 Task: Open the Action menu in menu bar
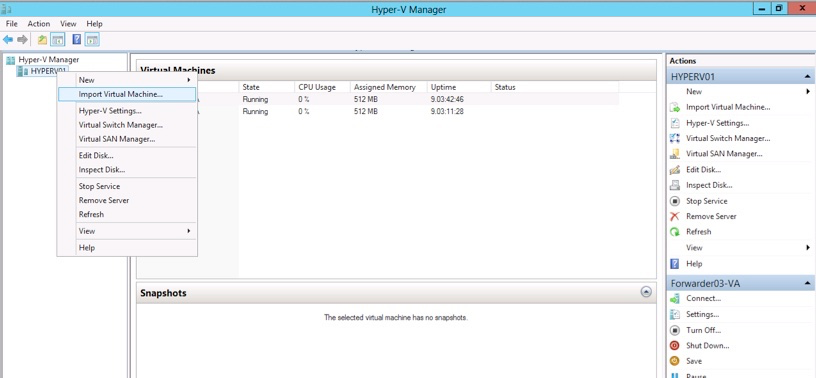[x=39, y=24]
